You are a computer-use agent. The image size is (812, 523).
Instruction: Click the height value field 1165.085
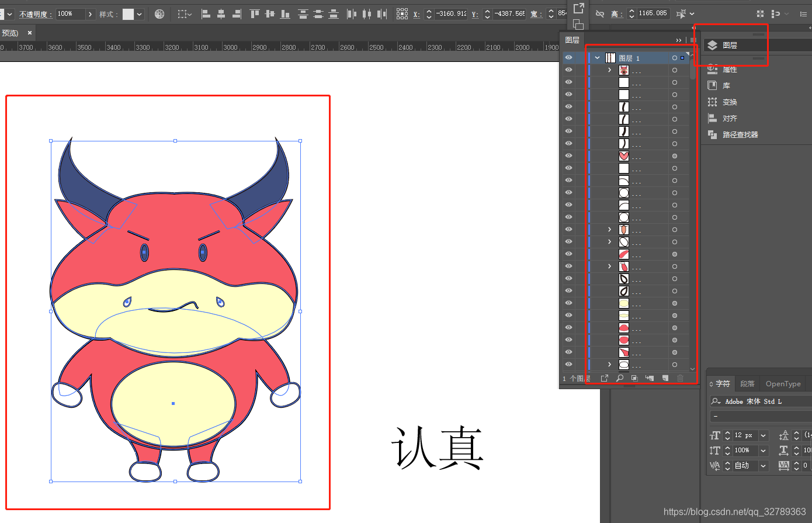click(x=653, y=13)
